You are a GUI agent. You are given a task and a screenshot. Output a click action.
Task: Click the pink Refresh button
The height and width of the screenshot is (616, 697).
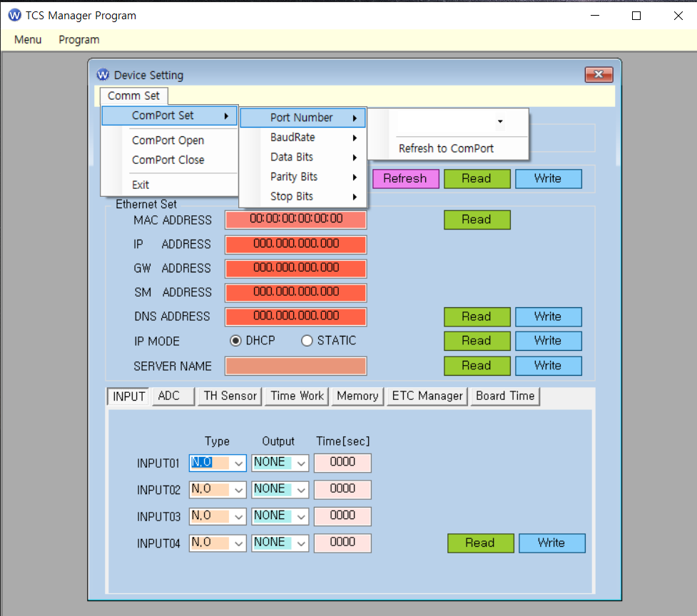(406, 178)
